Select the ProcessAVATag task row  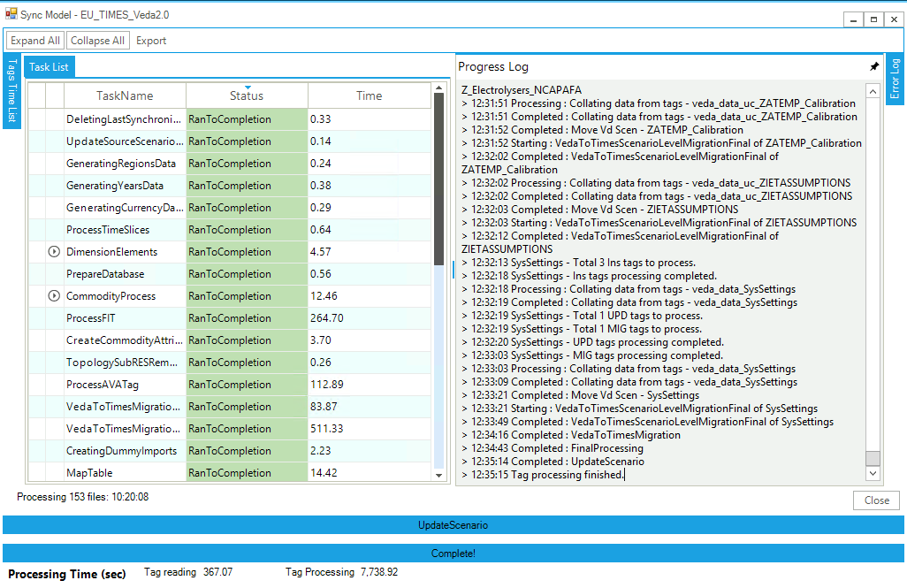pyautogui.click(x=230, y=385)
